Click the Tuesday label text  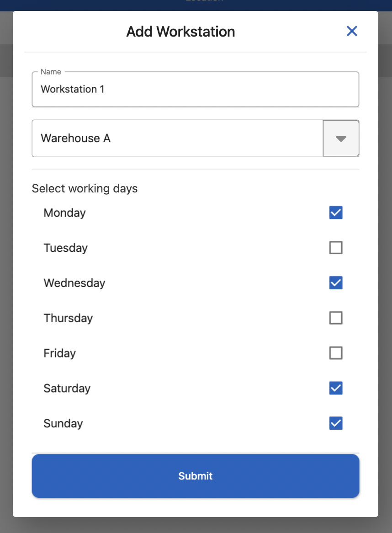[x=65, y=248]
